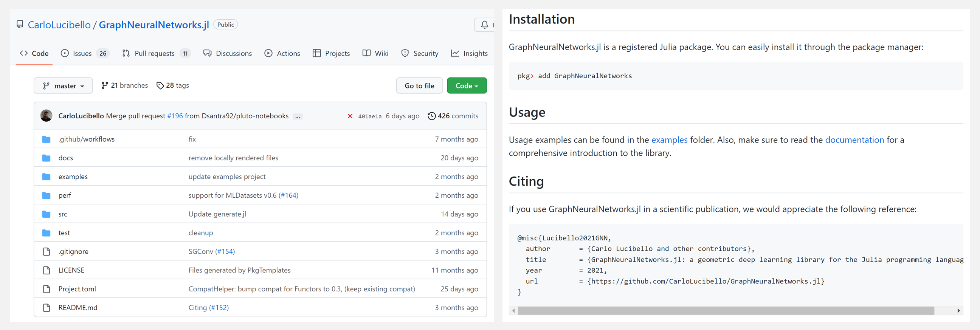Click the citation code horizontal scrollbar
Image resolution: width=980 pixels, height=330 pixels.
pyautogui.click(x=726, y=311)
